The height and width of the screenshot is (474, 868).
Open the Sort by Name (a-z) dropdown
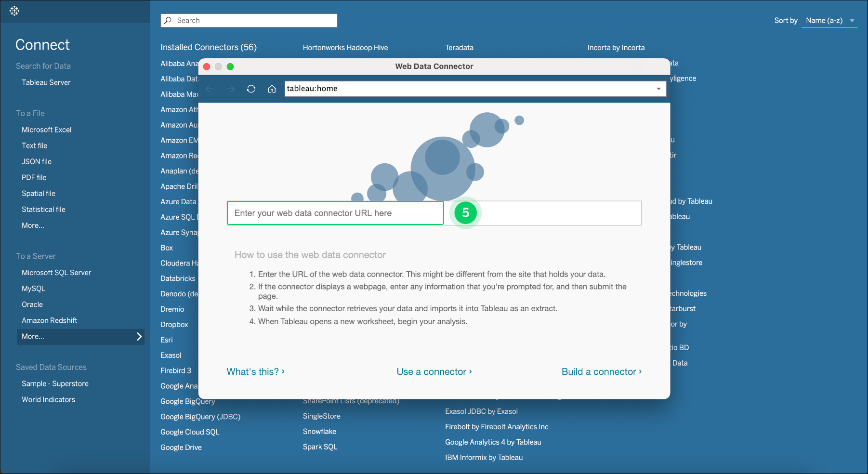coord(829,21)
